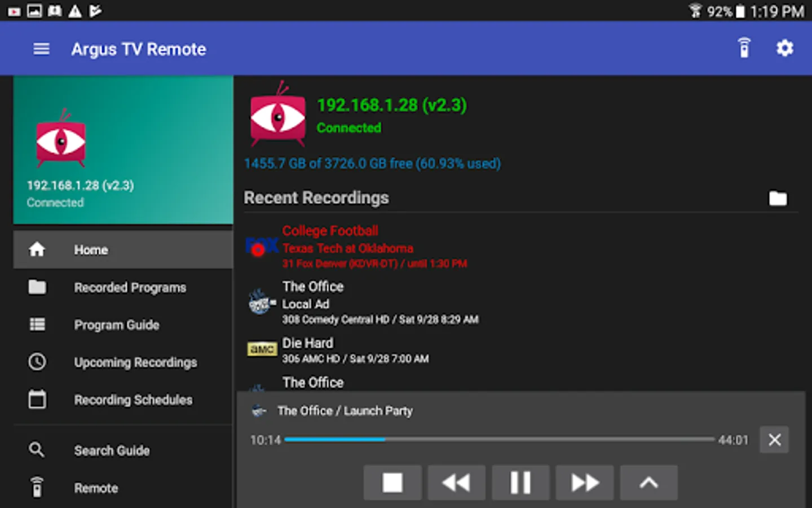Screen dimensions: 812x508
Task: Click the Home house icon in sidebar
Action: click(37, 249)
